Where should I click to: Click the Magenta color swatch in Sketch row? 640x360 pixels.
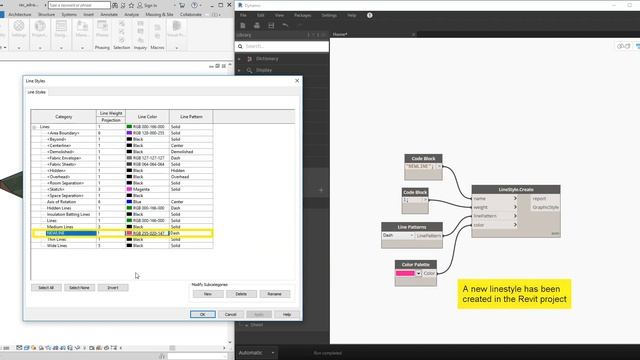tap(129, 189)
